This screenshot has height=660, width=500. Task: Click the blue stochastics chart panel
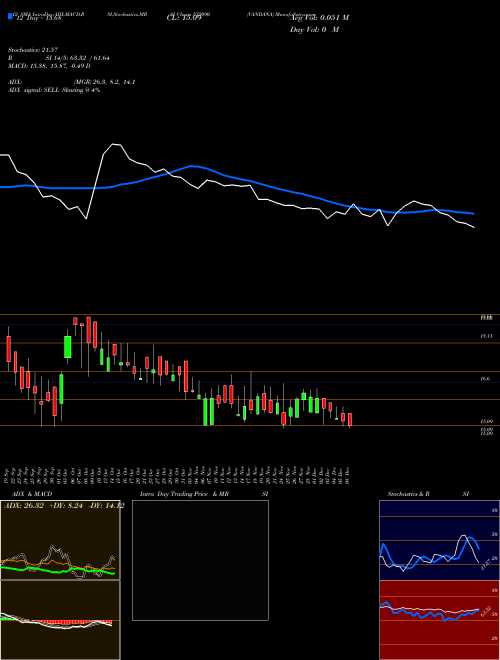click(x=439, y=540)
